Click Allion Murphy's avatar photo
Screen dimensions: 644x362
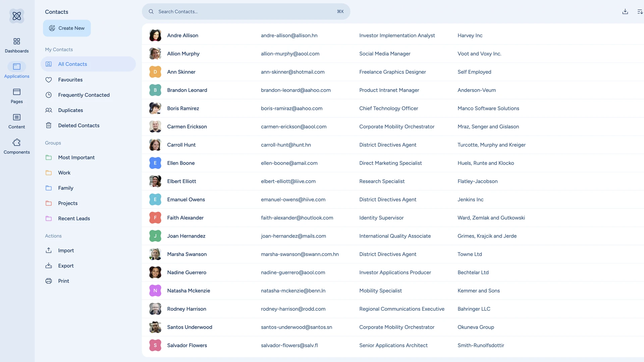click(x=155, y=54)
